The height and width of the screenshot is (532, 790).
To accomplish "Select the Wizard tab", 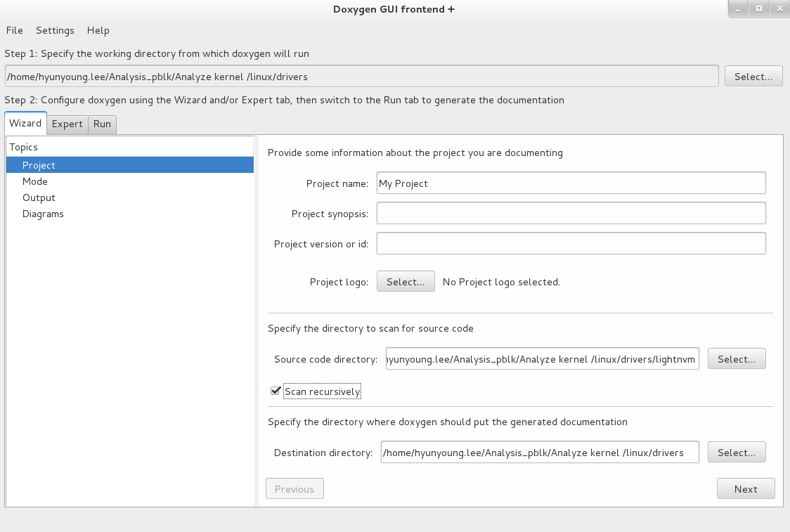I will 25,123.
